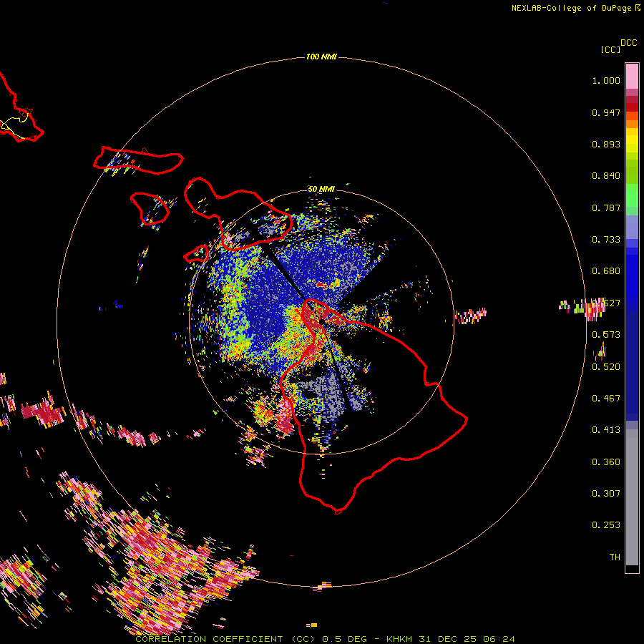Click inside the Lanai island outline
644x644 pixels.
point(149,208)
